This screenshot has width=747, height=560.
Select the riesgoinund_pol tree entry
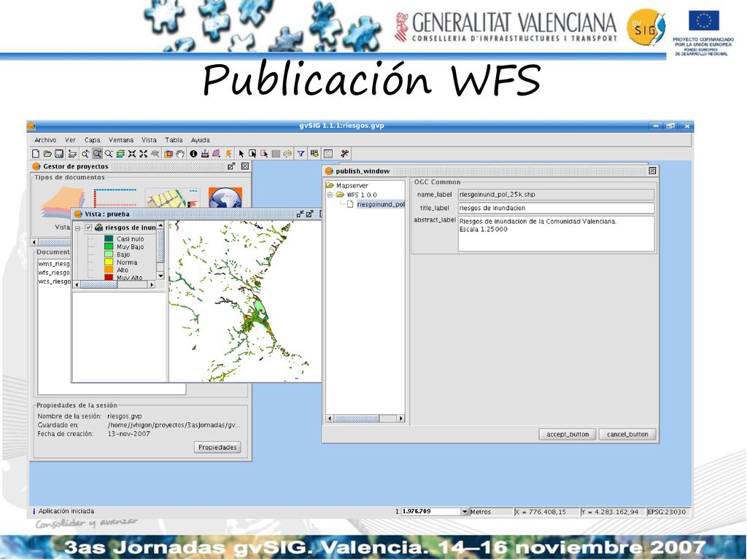coord(380,204)
